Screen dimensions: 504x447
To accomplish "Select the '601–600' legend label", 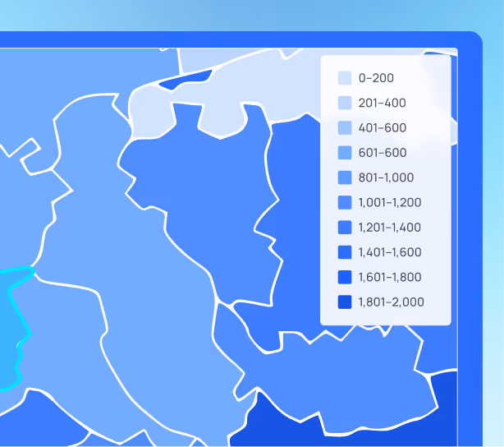I will coord(383,153).
